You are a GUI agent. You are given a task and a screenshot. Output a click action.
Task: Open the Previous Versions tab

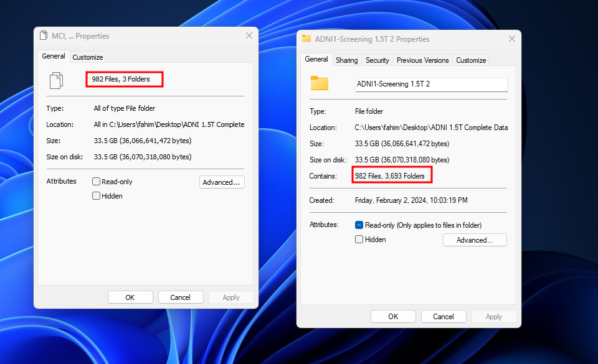(x=422, y=60)
